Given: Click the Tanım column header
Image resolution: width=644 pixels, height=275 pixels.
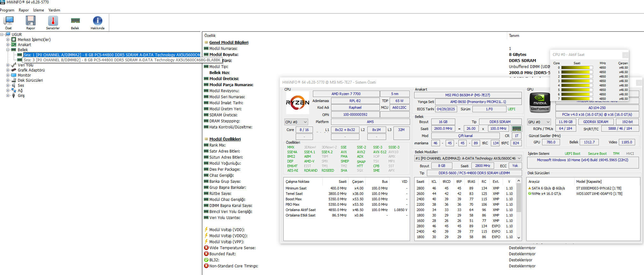Looking at the screenshot, I should (x=514, y=36).
